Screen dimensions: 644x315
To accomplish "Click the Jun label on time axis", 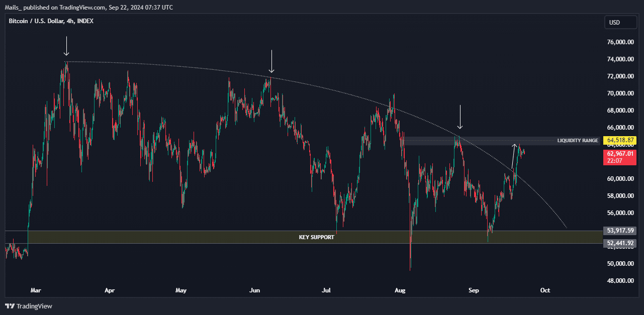I will 255,290.
